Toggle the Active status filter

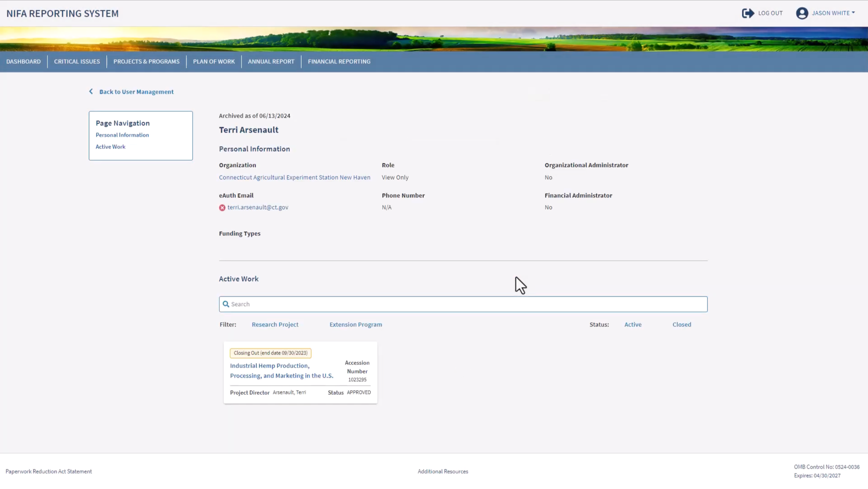633,324
